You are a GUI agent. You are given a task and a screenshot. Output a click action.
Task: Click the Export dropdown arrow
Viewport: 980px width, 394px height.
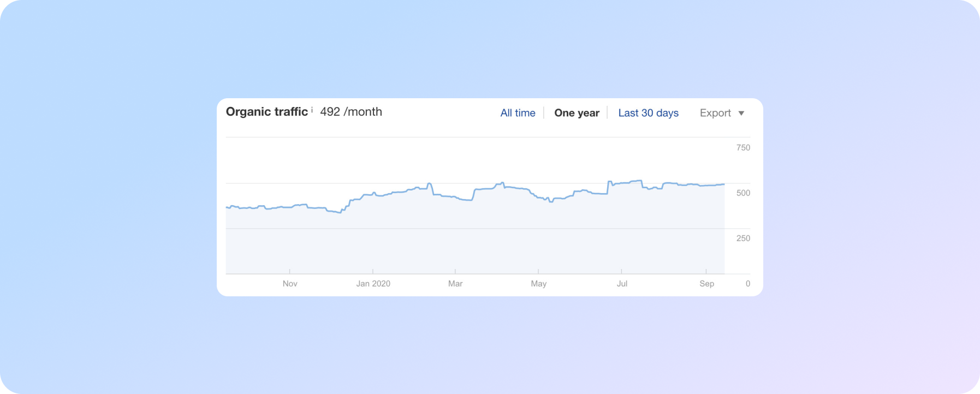tap(741, 114)
